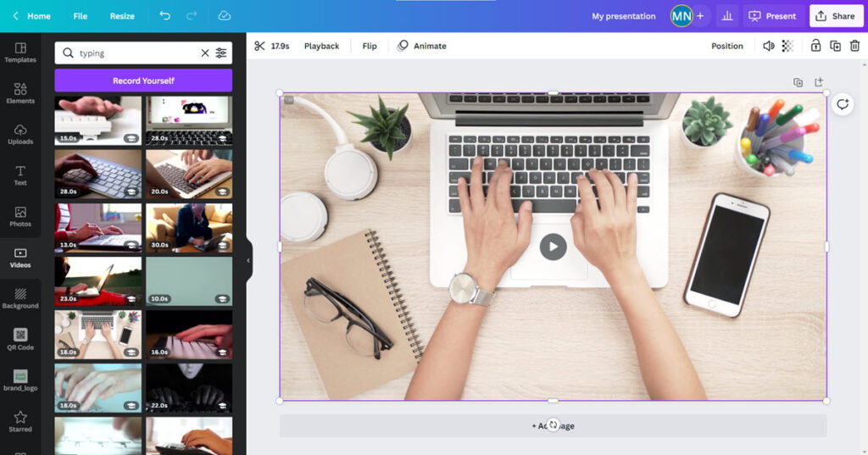The width and height of the screenshot is (868, 455).
Task: Select the 30.0s video thumbnail
Action: coord(189,227)
